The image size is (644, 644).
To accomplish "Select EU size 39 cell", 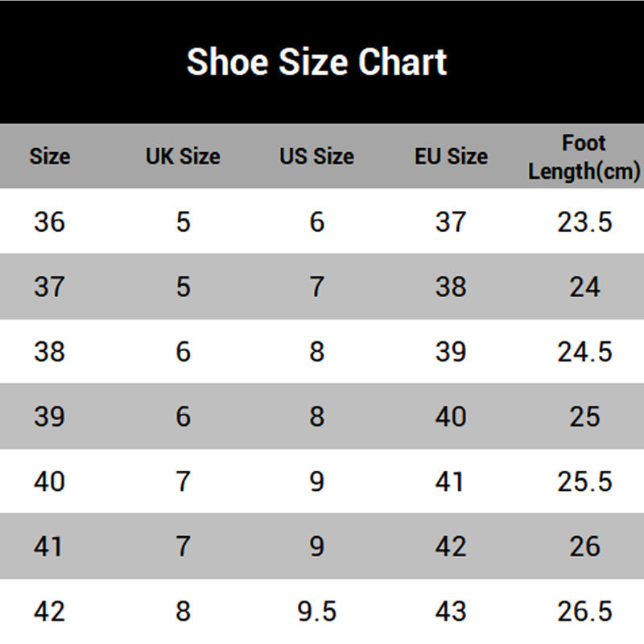I will (451, 352).
